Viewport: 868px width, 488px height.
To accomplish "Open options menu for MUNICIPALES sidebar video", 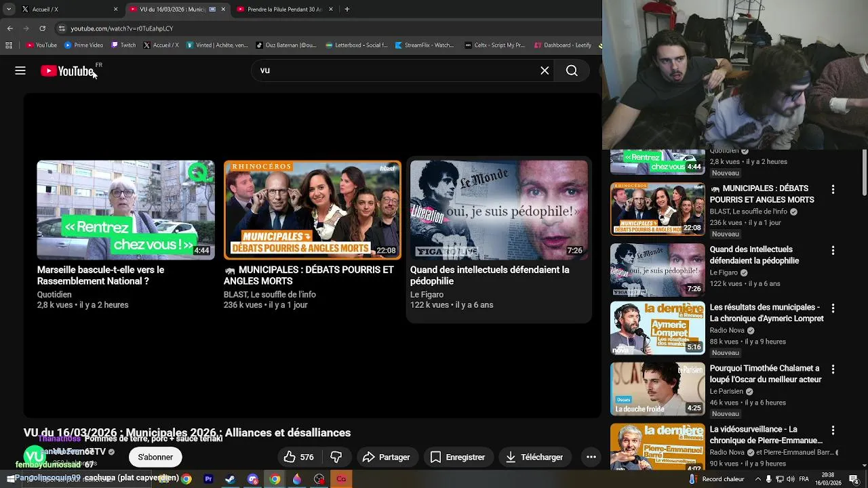I will (x=833, y=189).
